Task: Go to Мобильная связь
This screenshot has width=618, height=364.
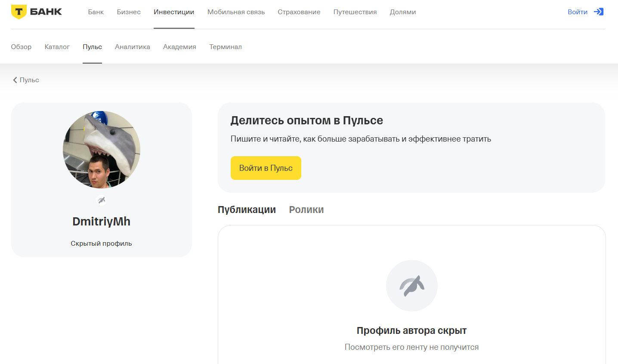Action: click(x=236, y=12)
